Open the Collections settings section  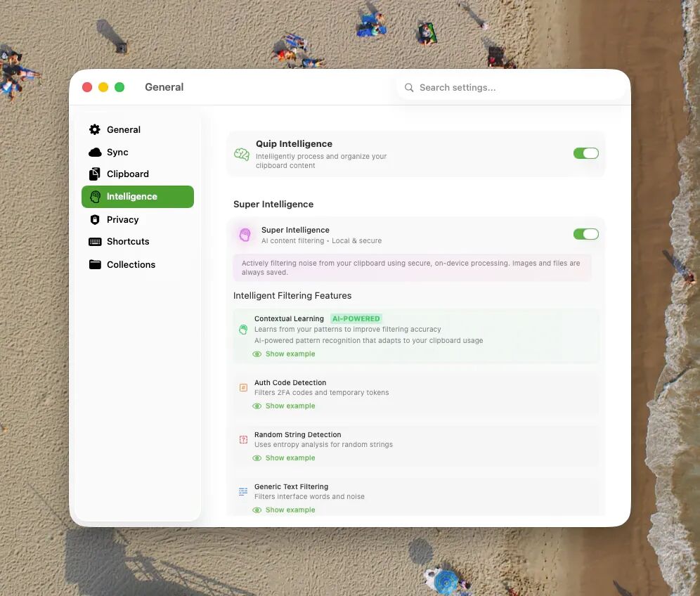(x=138, y=264)
